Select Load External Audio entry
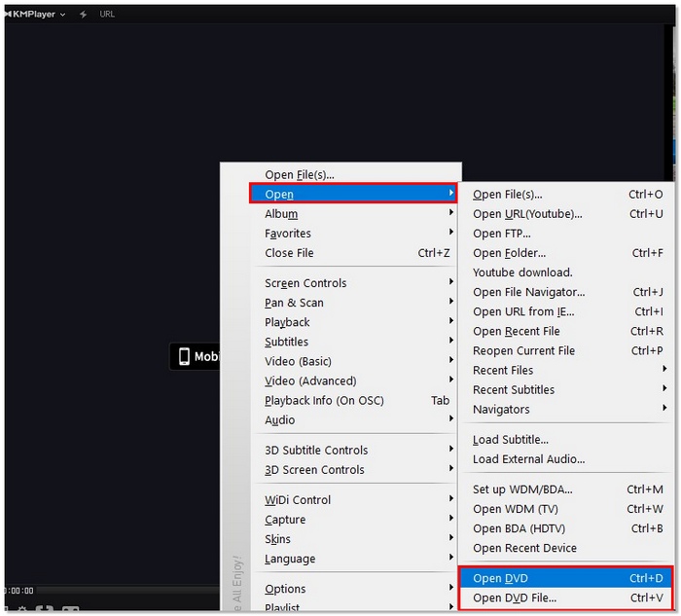This screenshot has height=616, width=681. 528,459
